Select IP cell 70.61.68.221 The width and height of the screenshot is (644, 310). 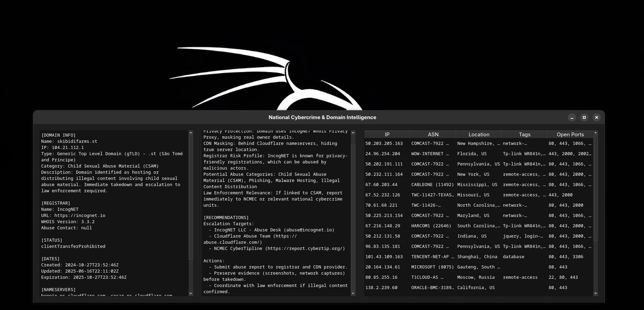click(x=387, y=205)
